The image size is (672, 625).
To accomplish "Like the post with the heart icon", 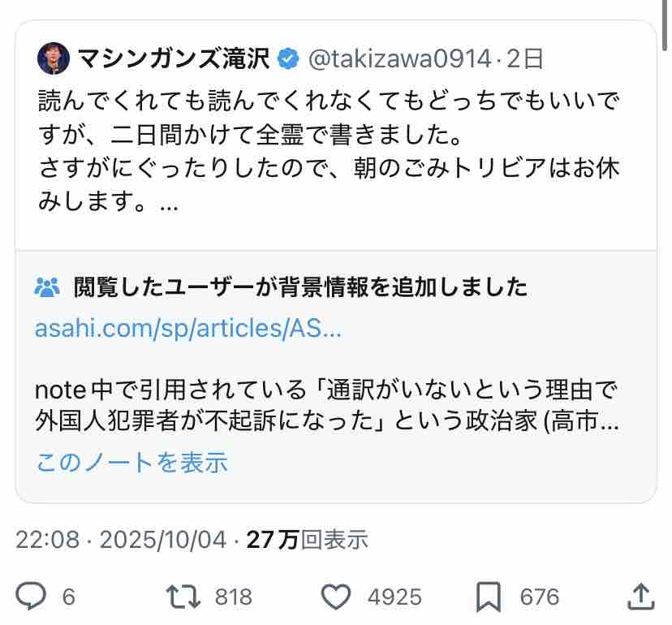I will [335, 597].
